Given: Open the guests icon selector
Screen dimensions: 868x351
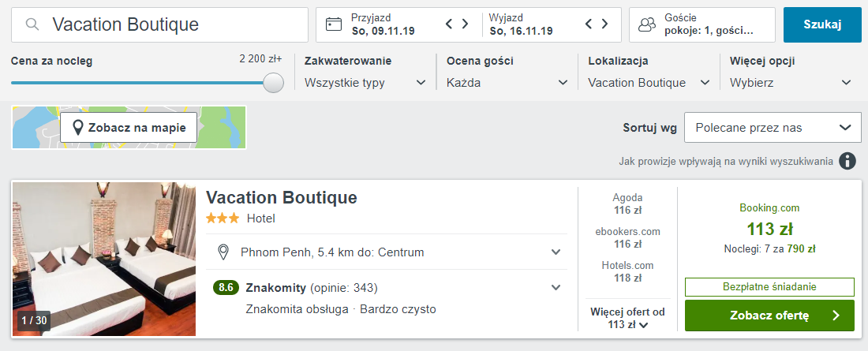Looking at the screenshot, I should (x=647, y=24).
